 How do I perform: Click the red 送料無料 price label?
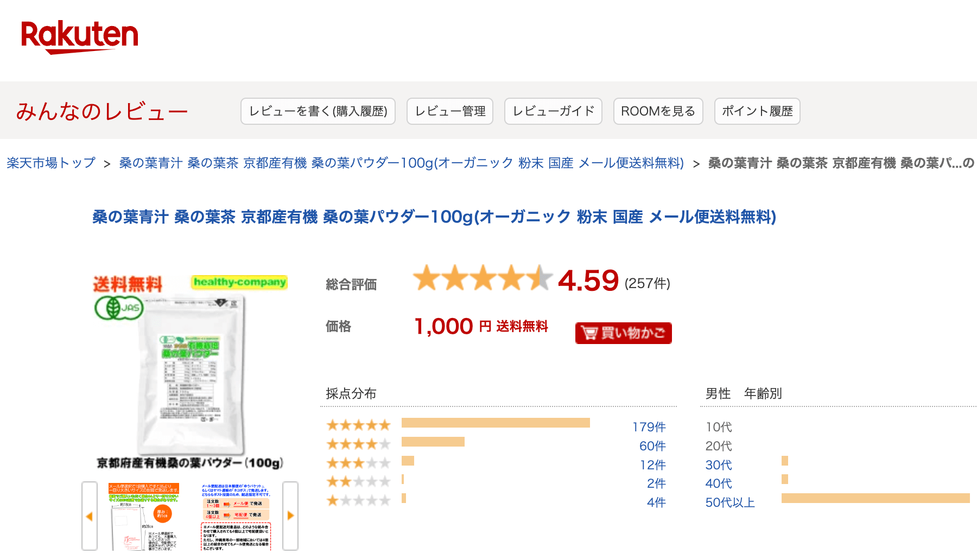[522, 326]
